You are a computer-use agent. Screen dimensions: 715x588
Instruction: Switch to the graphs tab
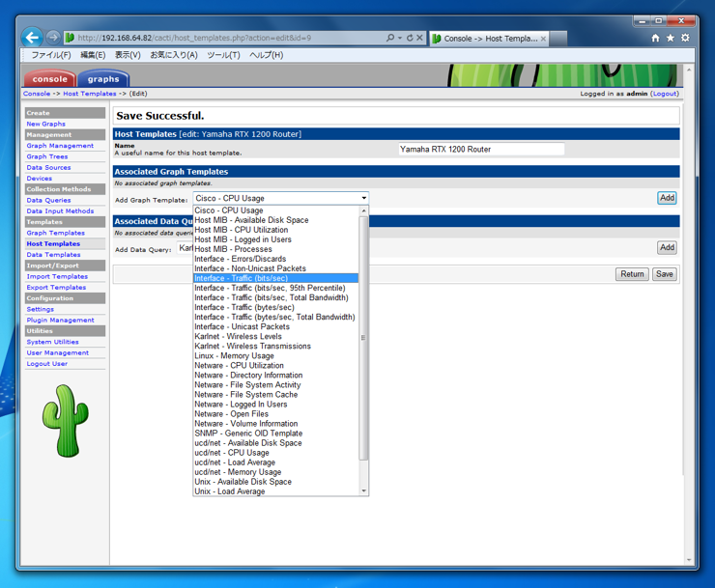point(103,78)
